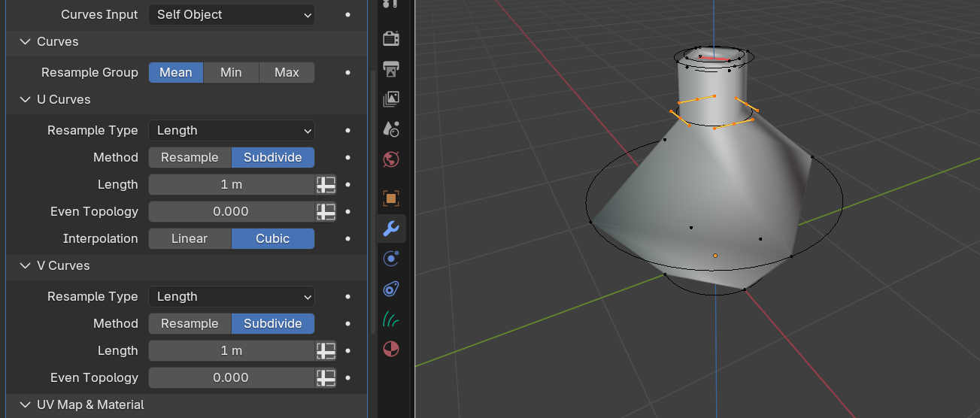Click animate dot for V Curves Length
Screen dimensions: 980x418
tap(347, 350)
